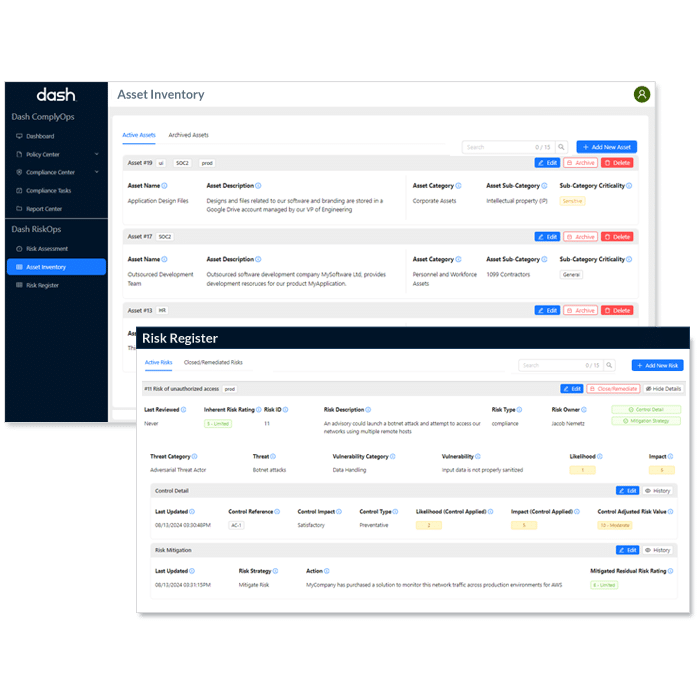View History of Control Detail
This screenshot has height=700, width=700.
click(x=658, y=491)
